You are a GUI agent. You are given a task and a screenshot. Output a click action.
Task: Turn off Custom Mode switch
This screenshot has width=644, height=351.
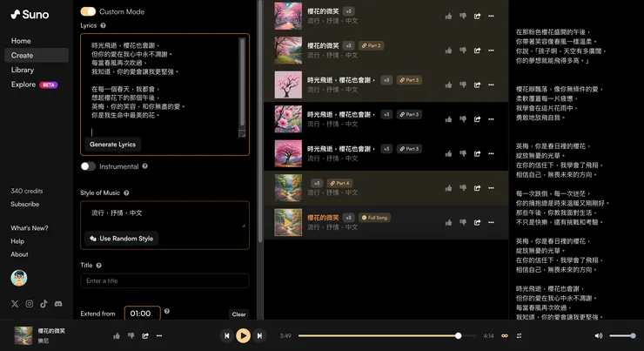[88, 11]
